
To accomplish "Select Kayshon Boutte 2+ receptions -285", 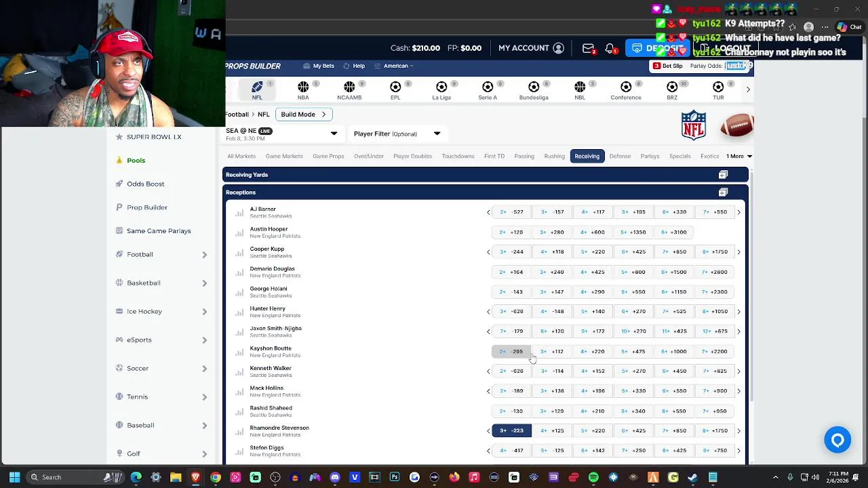I will pyautogui.click(x=511, y=351).
